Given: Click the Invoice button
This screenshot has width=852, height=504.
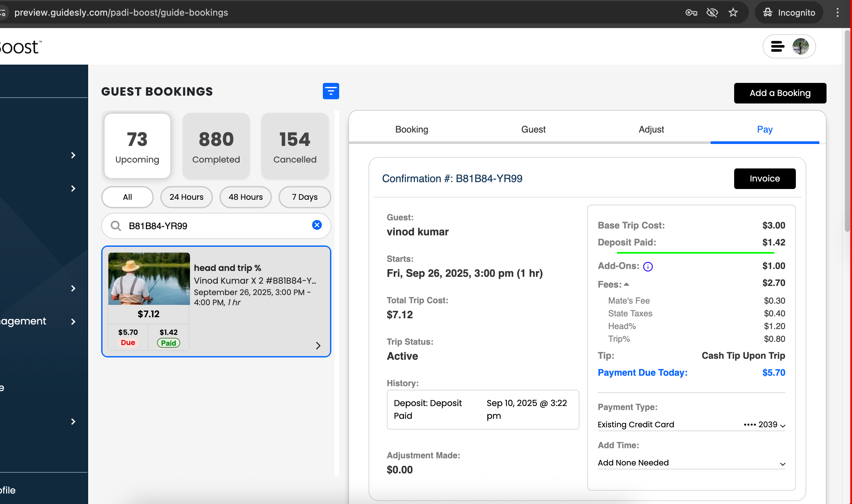Looking at the screenshot, I should (x=765, y=179).
